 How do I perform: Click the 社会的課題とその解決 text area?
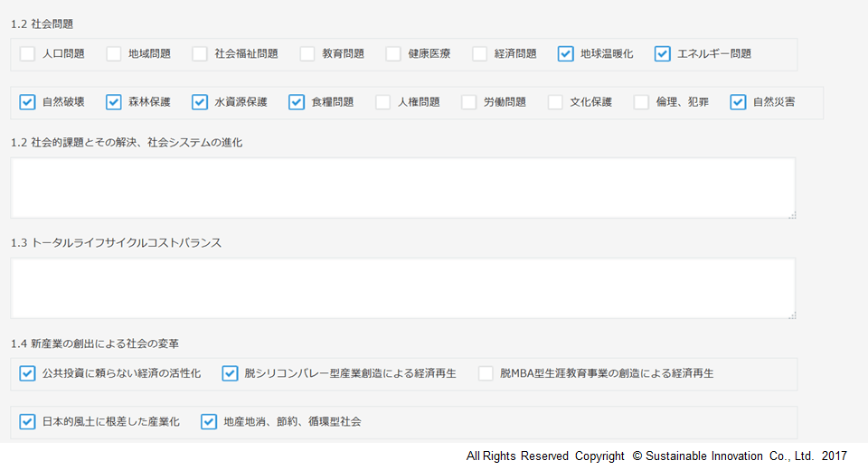click(x=402, y=188)
